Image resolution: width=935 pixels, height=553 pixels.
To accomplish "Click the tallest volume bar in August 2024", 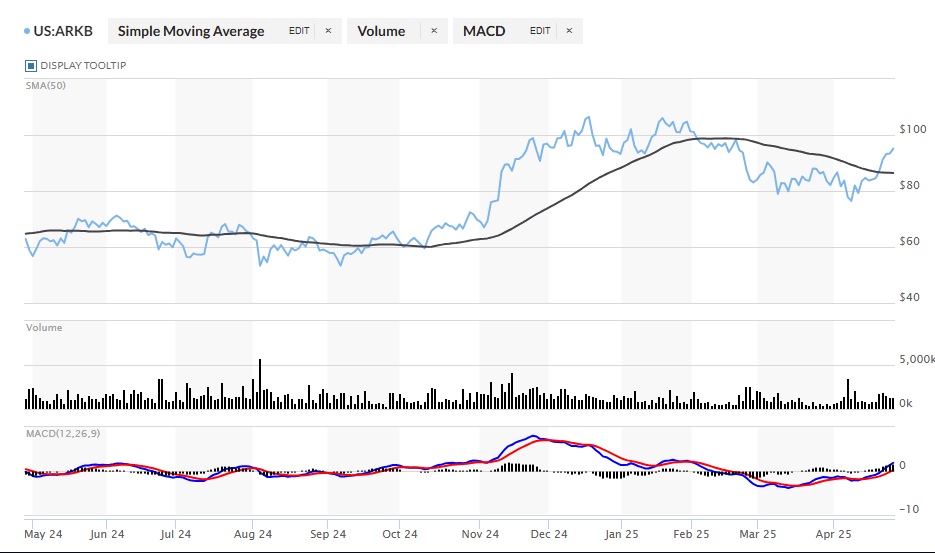I will click(260, 383).
